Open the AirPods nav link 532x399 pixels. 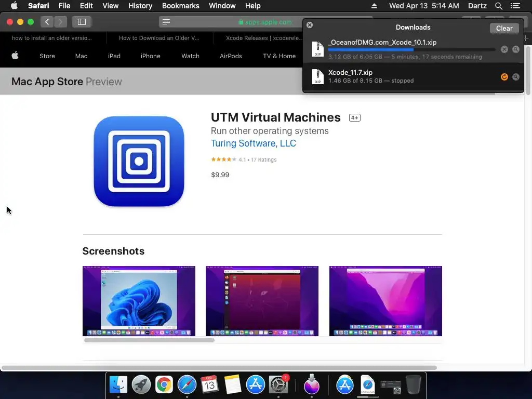coord(231,56)
